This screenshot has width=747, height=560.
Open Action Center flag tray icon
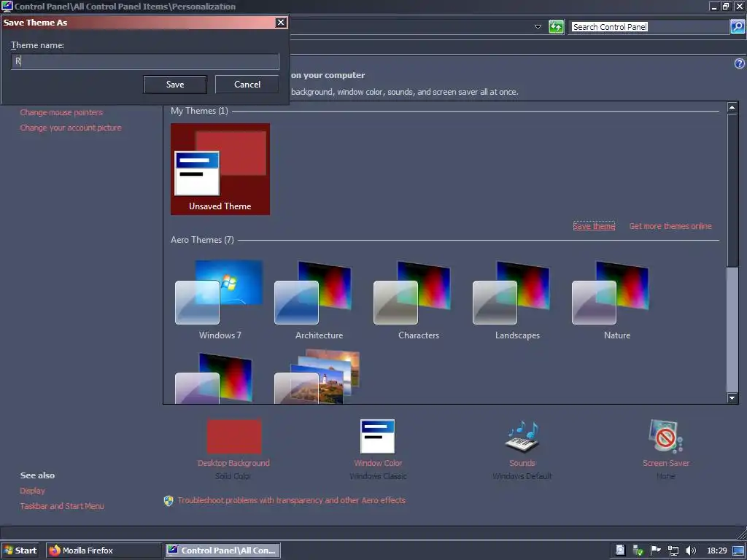pyautogui.click(x=656, y=551)
